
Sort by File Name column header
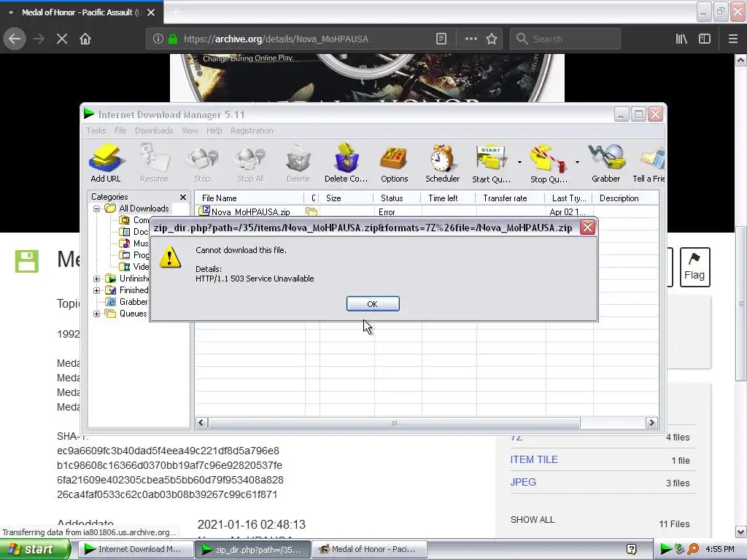point(249,198)
